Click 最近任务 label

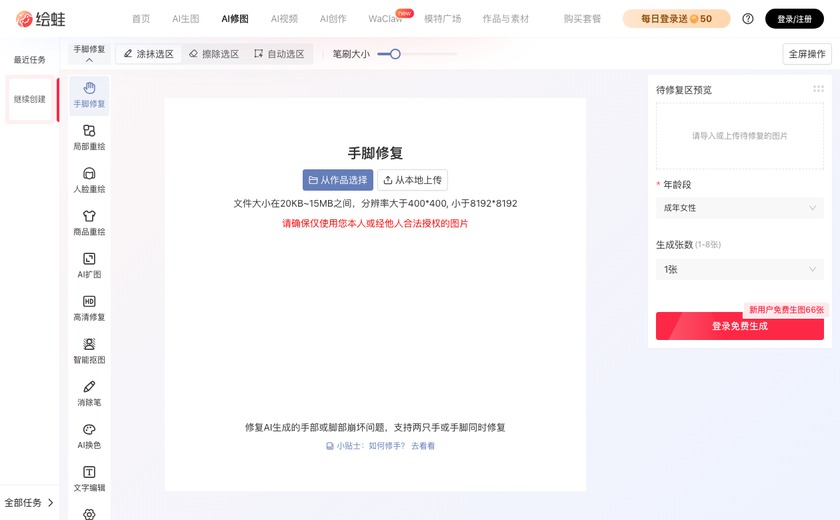click(x=29, y=59)
